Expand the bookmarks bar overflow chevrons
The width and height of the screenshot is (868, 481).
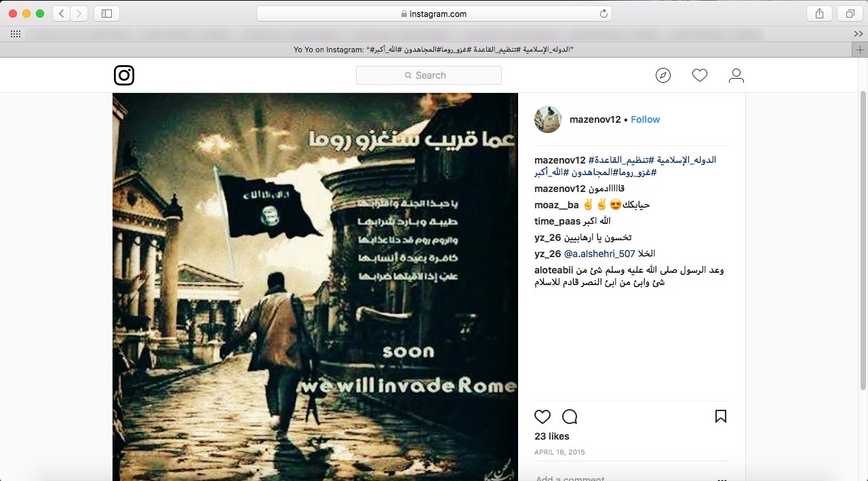point(859,34)
